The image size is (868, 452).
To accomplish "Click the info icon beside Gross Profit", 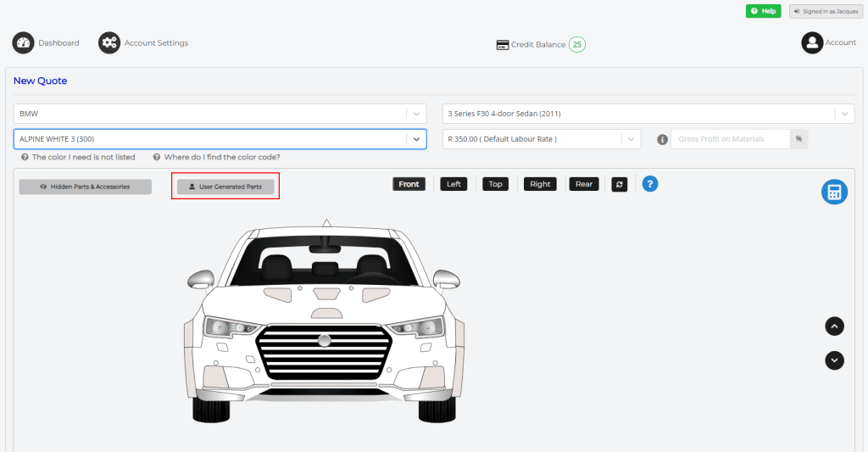I will point(662,139).
